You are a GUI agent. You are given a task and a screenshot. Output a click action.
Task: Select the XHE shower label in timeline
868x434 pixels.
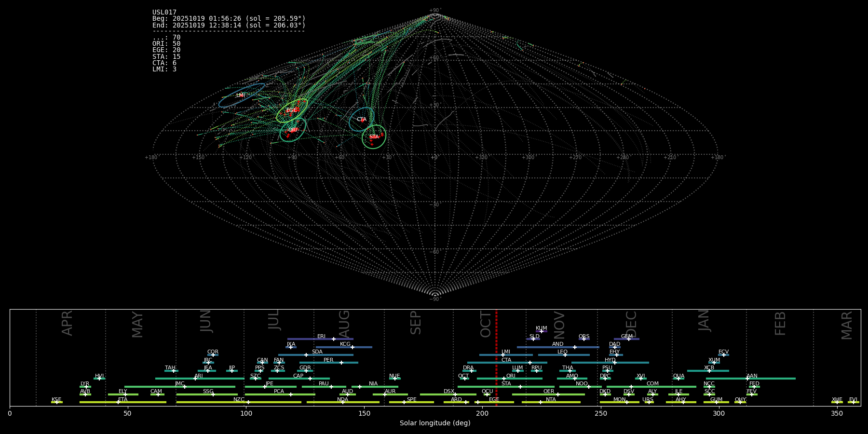click(837, 400)
